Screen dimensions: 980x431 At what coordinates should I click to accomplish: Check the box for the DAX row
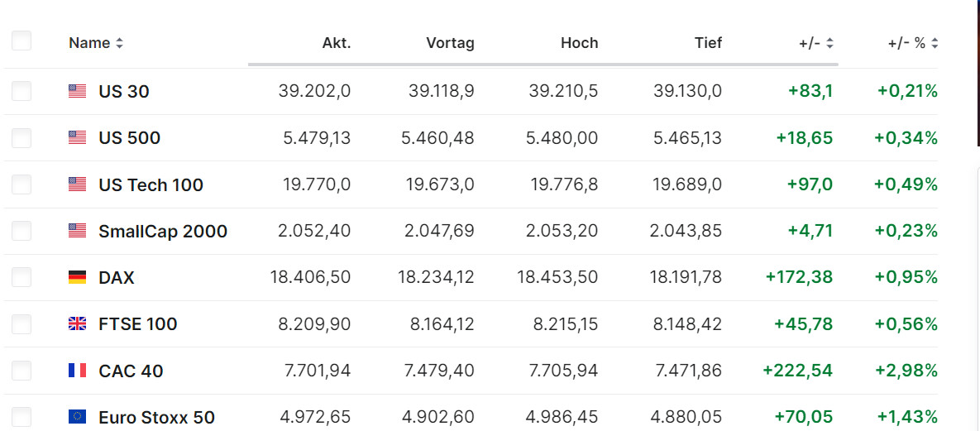point(22,277)
